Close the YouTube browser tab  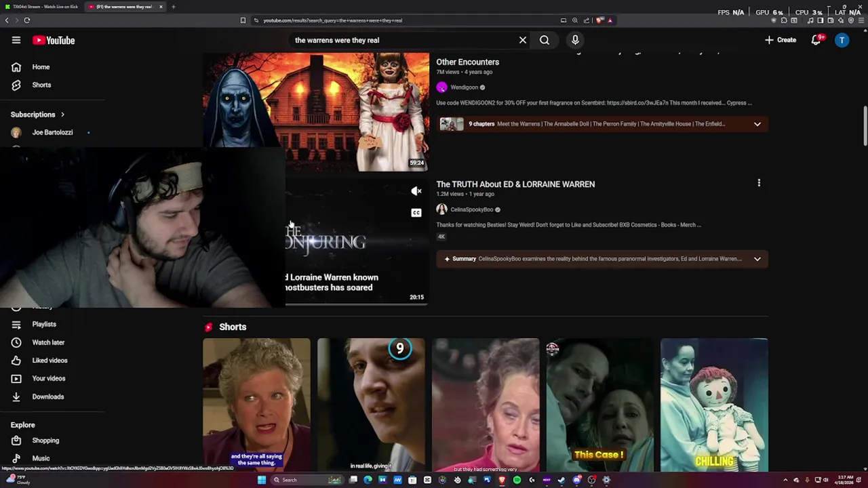161,7
